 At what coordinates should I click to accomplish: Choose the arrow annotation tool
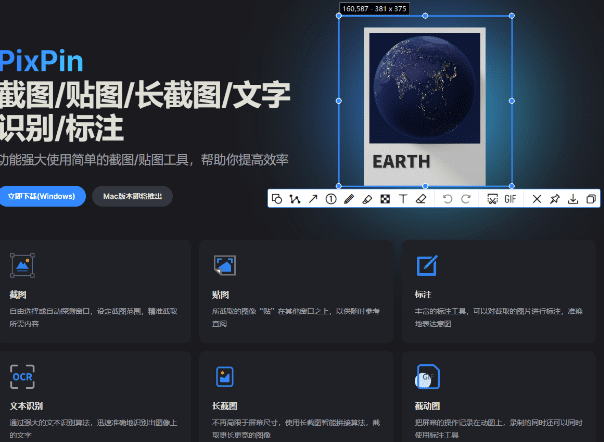[x=313, y=199]
